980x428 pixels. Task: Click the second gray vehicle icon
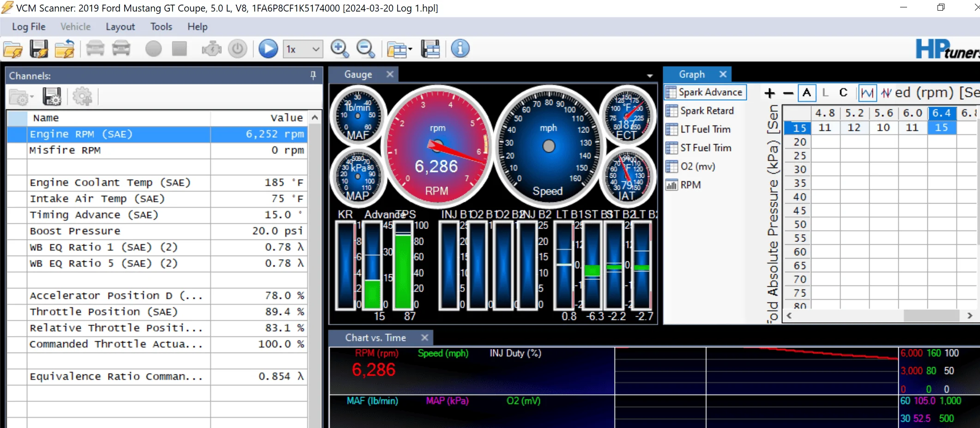[x=121, y=49]
